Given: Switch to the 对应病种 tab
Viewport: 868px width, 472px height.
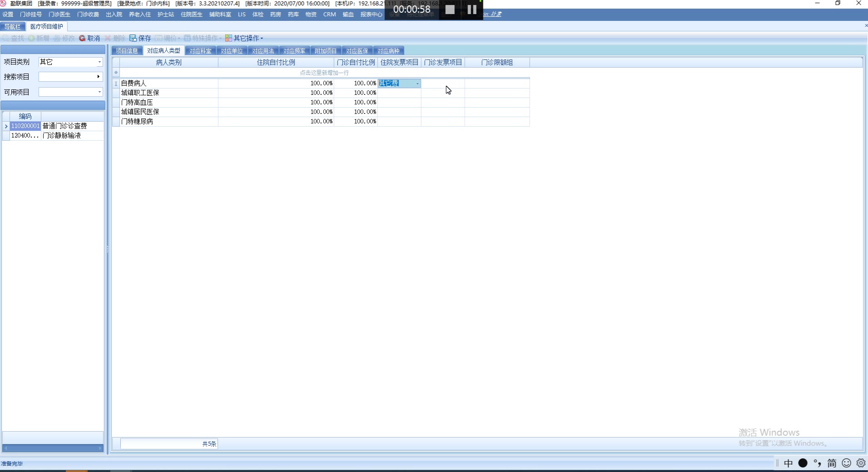Looking at the screenshot, I should [x=388, y=51].
